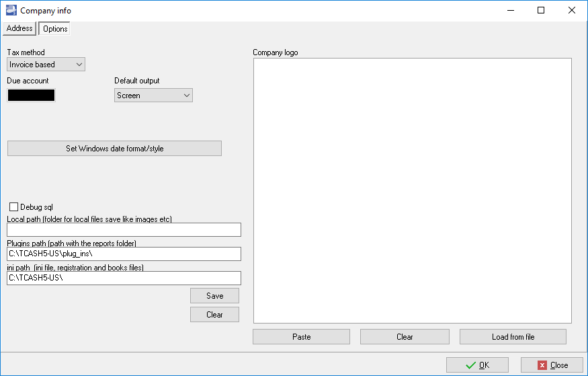588x376 pixels.
Task: Click the Company info app icon in title bar
Action: coord(11,10)
